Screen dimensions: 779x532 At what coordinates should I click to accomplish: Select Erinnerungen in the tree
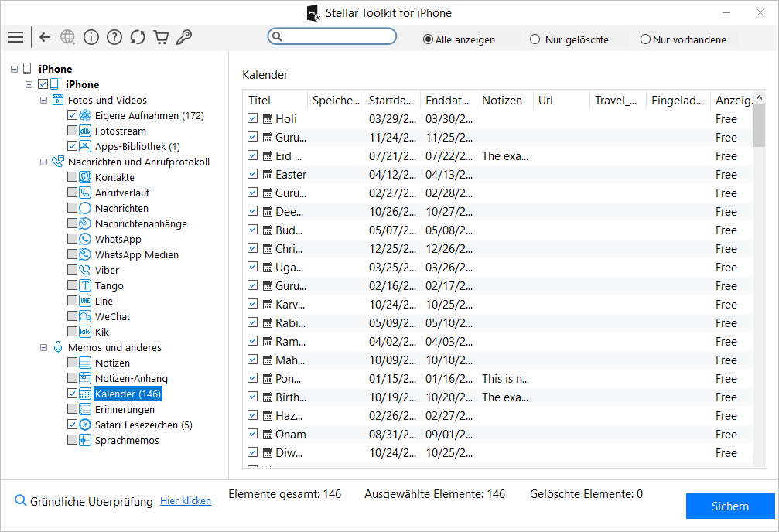pyautogui.click(x=125, y=409)
